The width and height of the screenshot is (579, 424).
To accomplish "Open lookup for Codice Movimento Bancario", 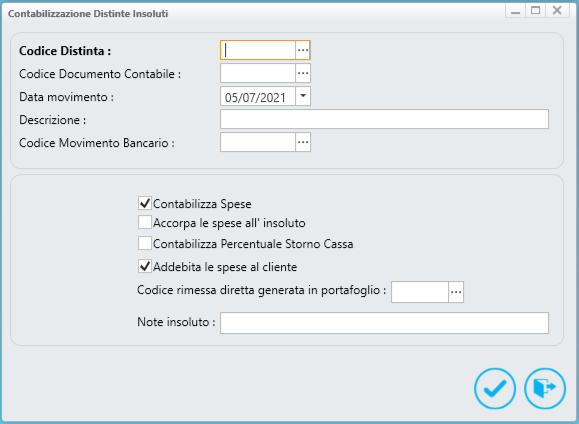I will [x=303, y=142].
